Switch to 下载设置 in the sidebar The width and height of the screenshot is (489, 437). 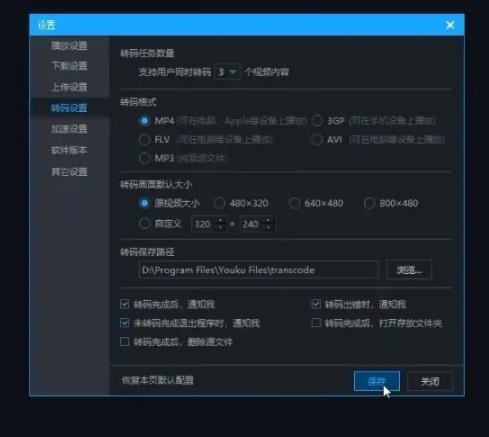(69, 66)
